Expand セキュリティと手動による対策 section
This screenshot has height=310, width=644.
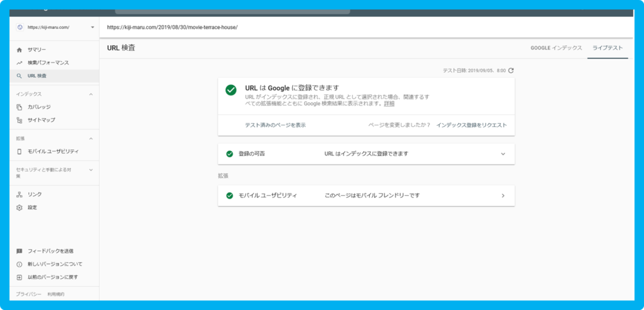[91, 170]
